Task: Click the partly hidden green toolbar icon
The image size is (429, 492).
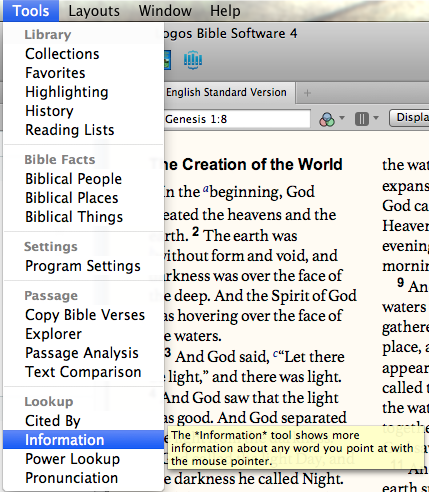Action: click(x=167, y=60)
